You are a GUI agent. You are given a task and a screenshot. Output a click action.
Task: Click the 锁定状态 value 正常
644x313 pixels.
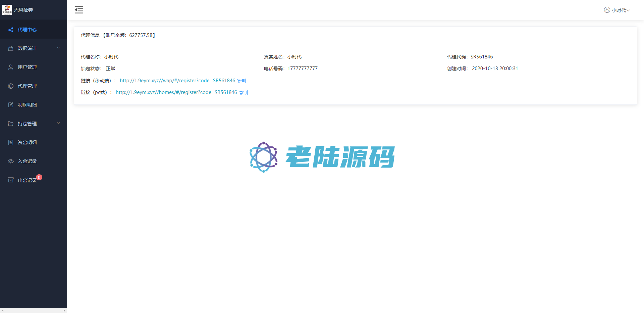pos(110,69)
